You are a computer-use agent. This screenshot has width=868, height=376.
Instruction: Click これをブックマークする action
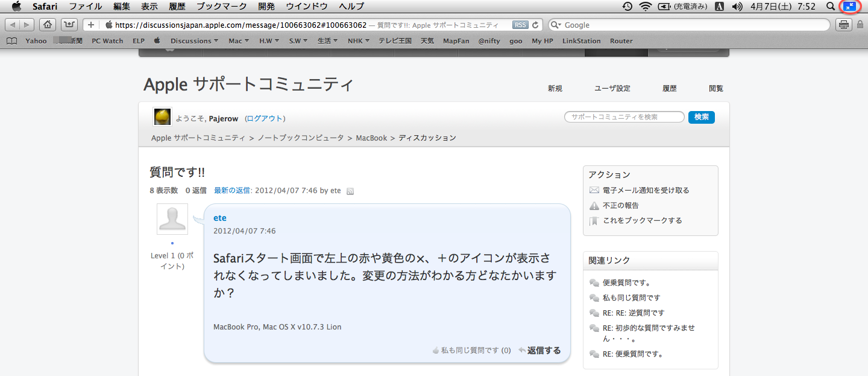[642, 220]
